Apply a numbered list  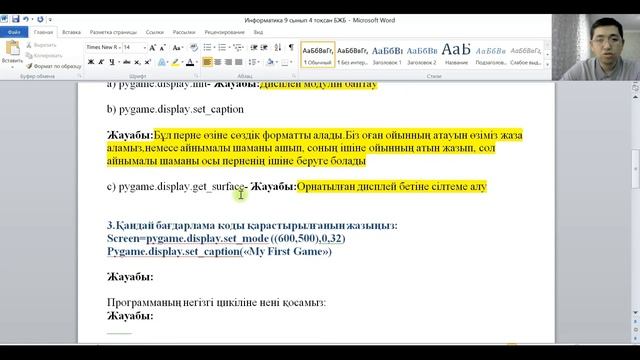pos(222,48)
